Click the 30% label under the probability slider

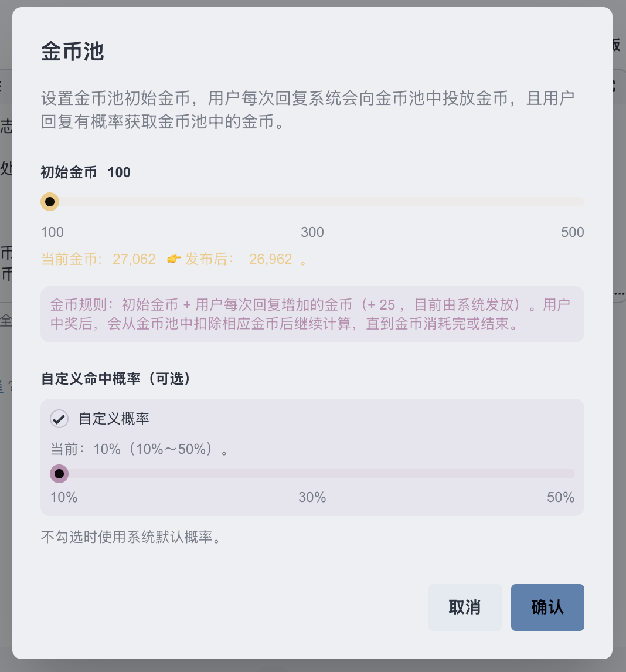pyautogui.click(x=312, y=498)
